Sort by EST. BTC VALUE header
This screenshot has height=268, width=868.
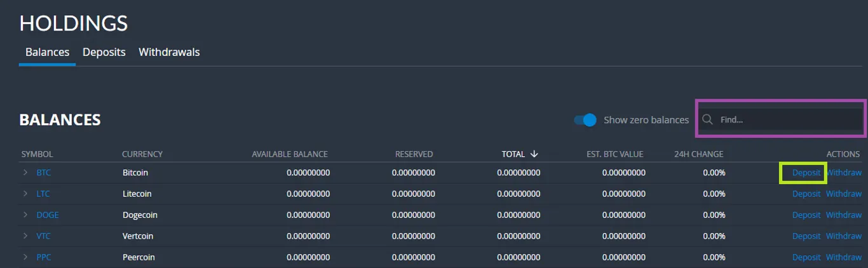(615, 154)
